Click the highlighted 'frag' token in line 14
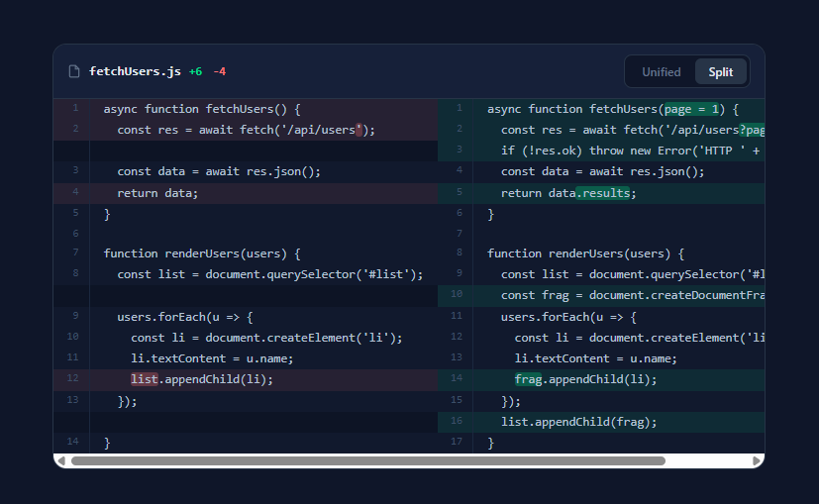 [528, 379]
